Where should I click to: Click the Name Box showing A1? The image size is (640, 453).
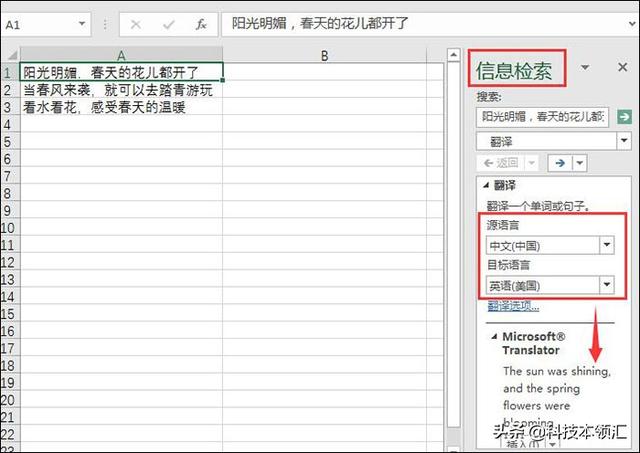46,24
